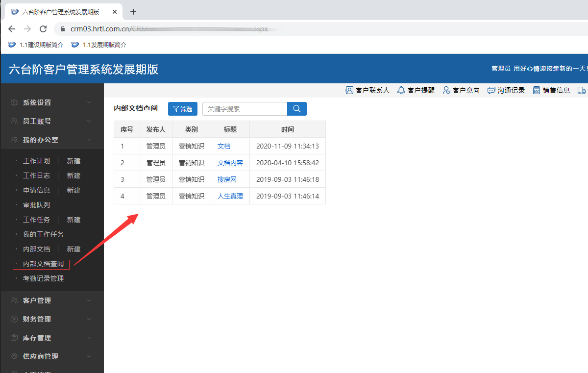Collapse the 我的办公室 menu chevron
588x373 pixels.
click(x=89, y=140)
